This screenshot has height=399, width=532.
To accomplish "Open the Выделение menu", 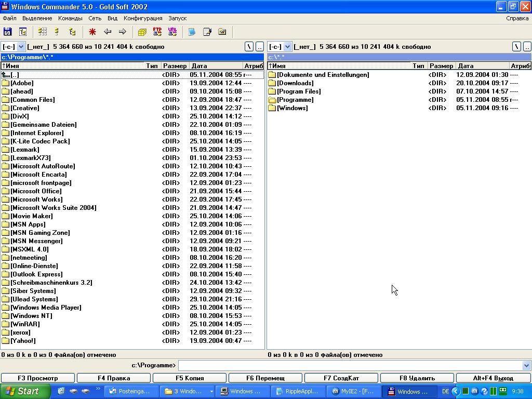I will coord(37,18).
